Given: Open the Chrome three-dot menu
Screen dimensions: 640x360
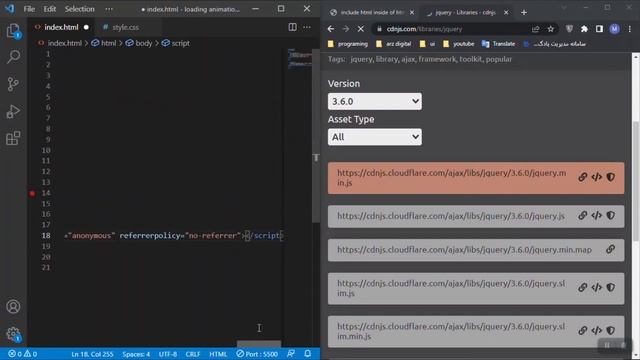Looking at the screenshot, I should [630, 29].
